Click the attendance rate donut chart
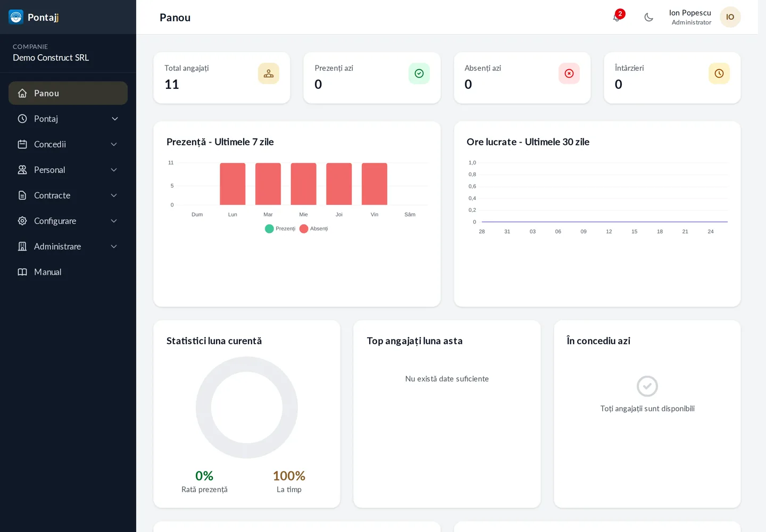Viewport: 766px width, 532px height. point(247,408)
